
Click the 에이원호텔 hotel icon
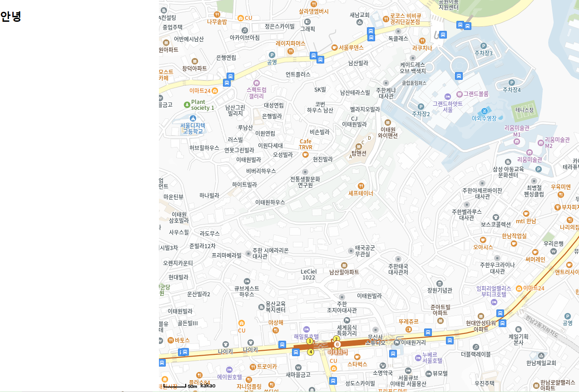click(229, 370)
